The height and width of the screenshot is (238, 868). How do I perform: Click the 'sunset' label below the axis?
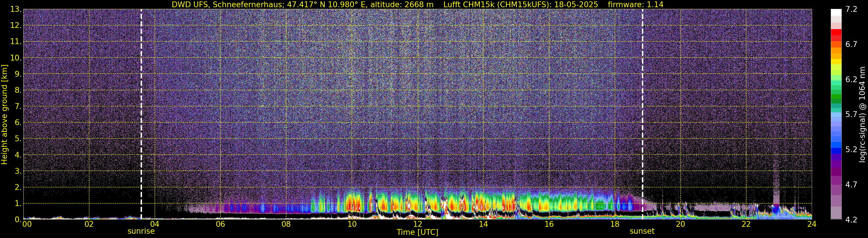(x=642, y=231)
